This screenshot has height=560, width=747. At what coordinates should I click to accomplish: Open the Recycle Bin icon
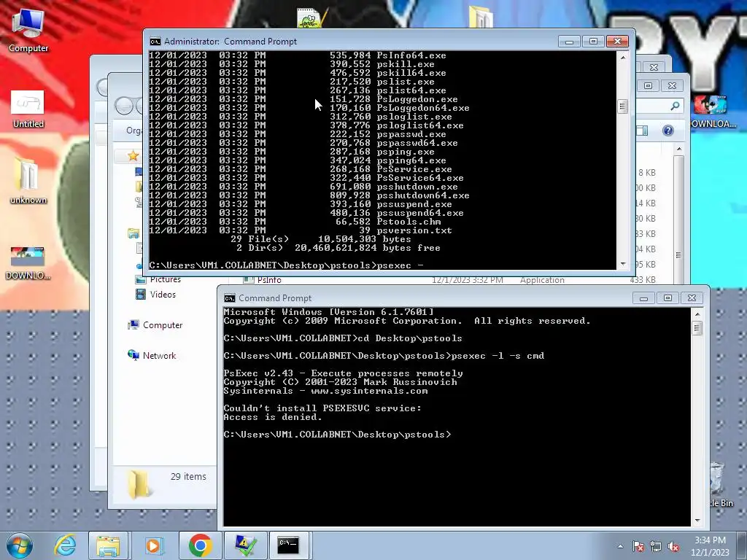pos(719,483)
